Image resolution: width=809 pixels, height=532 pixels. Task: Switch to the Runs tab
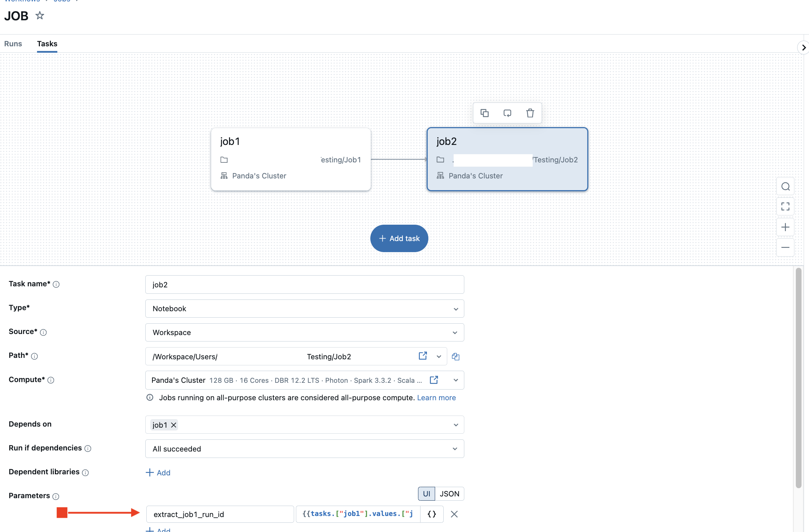point(13,43)
